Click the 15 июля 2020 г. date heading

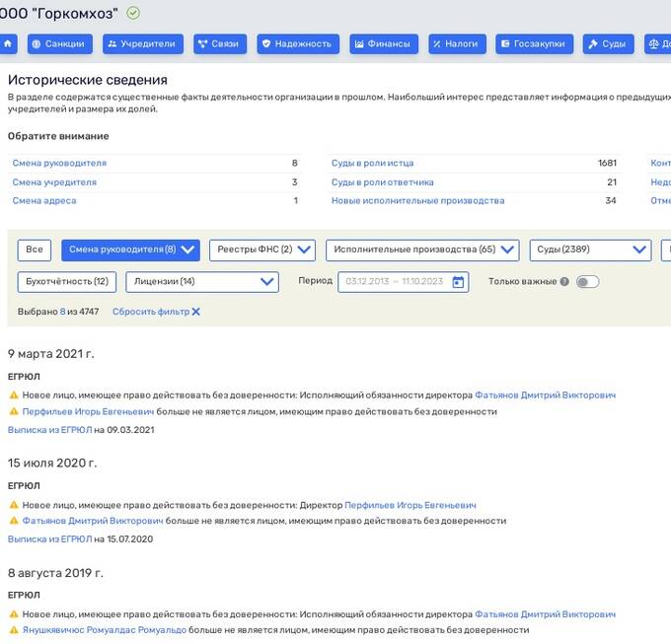coord(52,463)
